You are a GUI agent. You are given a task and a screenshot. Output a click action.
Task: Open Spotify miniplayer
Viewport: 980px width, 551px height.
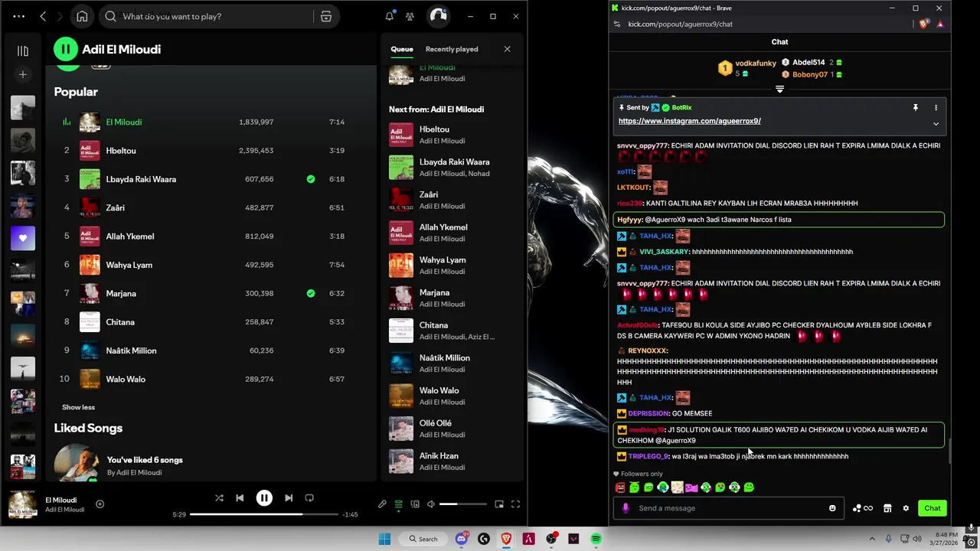point(499,504)
